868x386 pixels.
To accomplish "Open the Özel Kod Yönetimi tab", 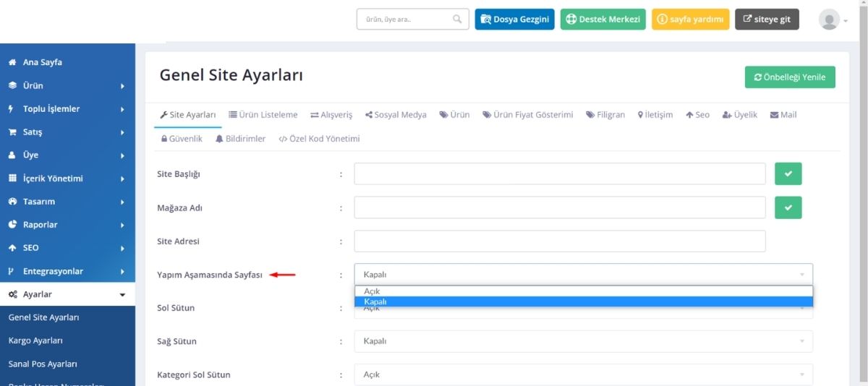I will point(319,139).
